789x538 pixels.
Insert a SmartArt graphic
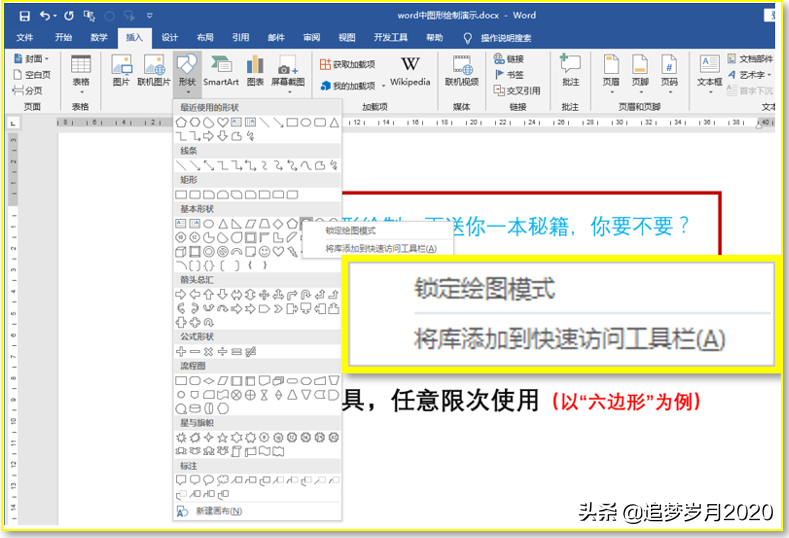point(221,71)
